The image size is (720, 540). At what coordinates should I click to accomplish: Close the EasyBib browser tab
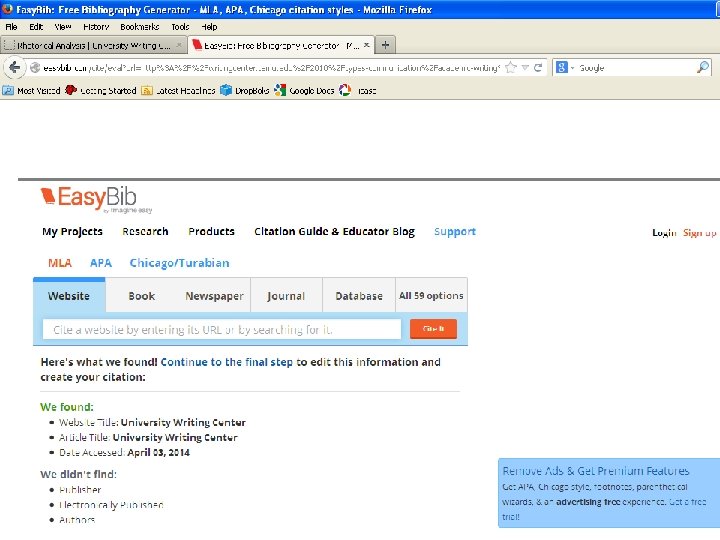coord(366,45)
